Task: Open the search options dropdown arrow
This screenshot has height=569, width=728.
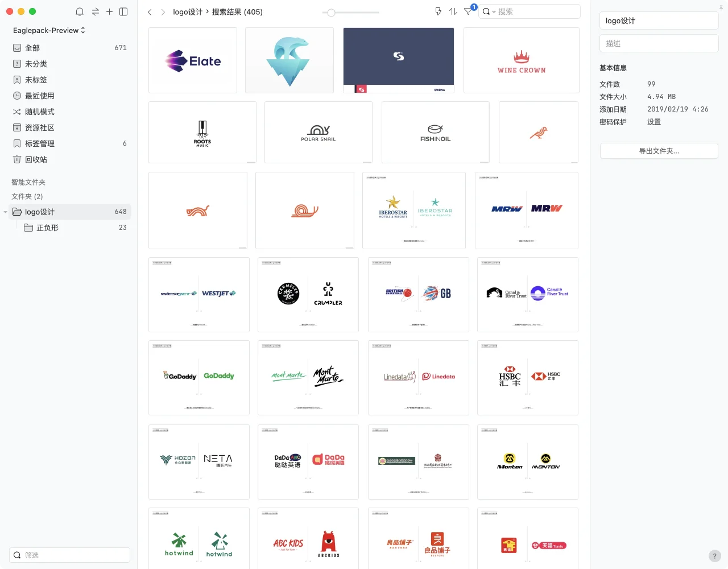Action: pos(494,11)
